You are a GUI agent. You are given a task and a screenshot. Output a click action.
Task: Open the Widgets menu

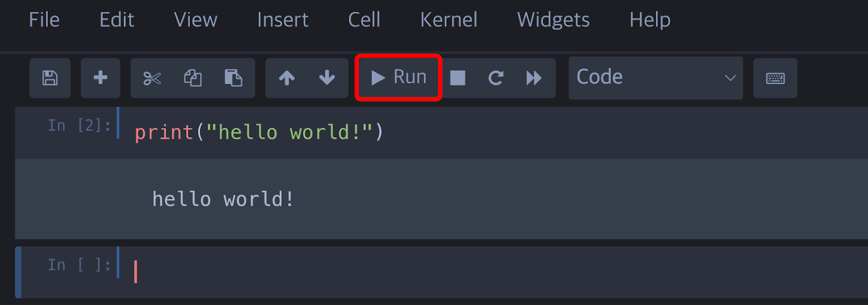coord(553,20)
